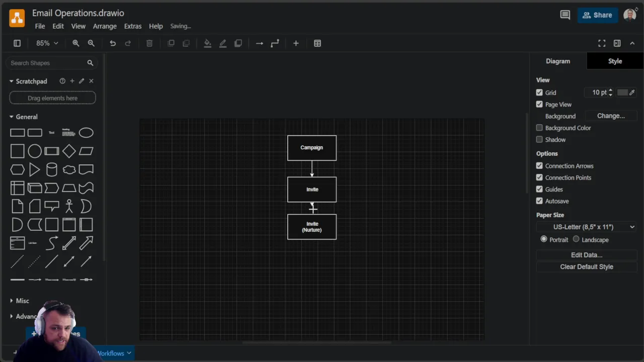Switch to the Diagram tab

point(558,61)
